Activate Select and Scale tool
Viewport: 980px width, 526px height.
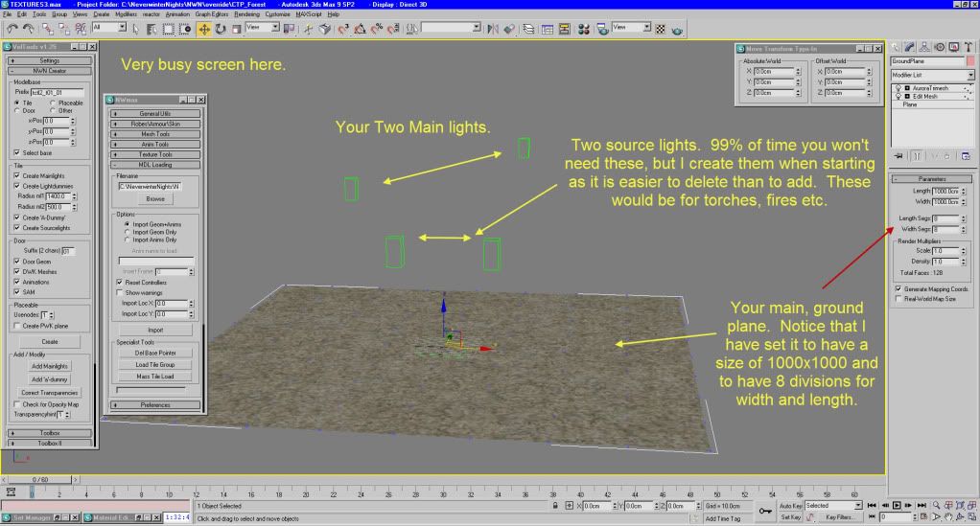(237, 29)
